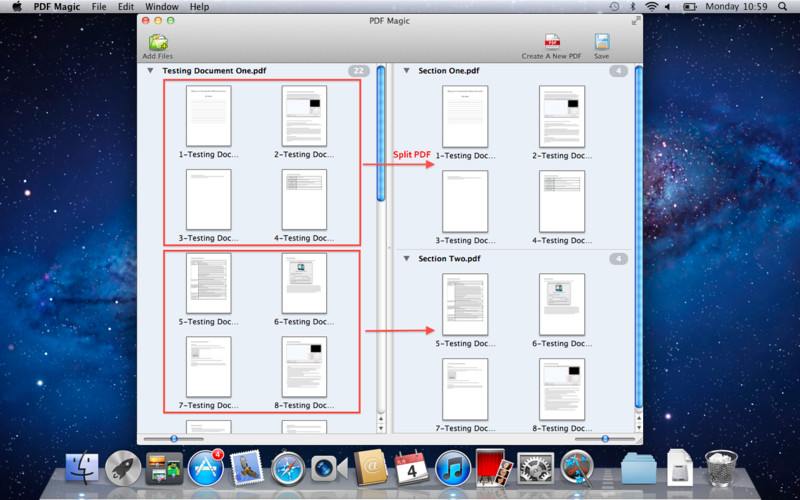This screenshot has height=500, width=800.
Task: Open the iCal calendar Dock icon
Action: click(412, 468)
